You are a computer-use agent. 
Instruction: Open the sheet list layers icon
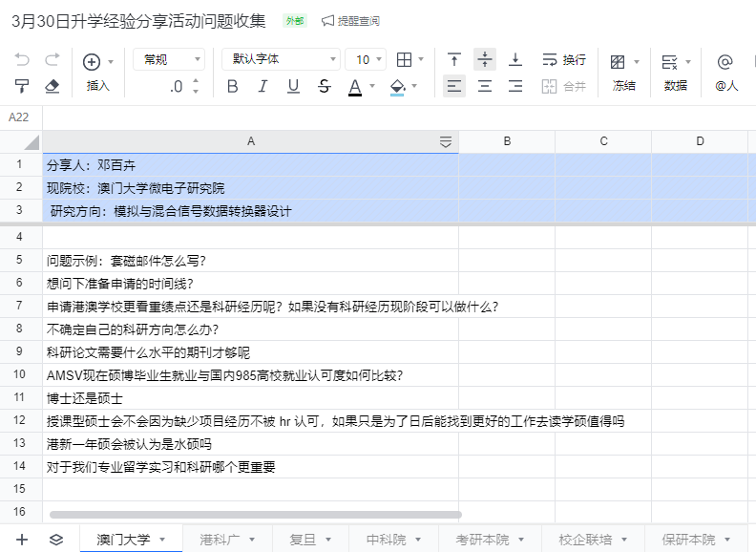56,540
